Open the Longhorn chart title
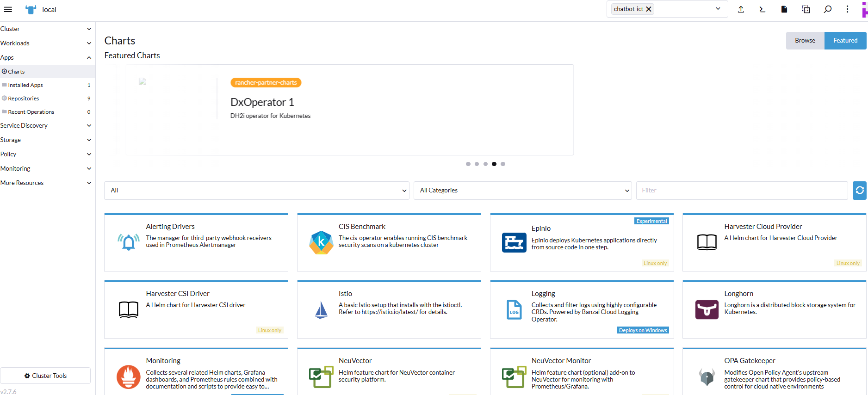868x395 pixels. pos(738,294)
